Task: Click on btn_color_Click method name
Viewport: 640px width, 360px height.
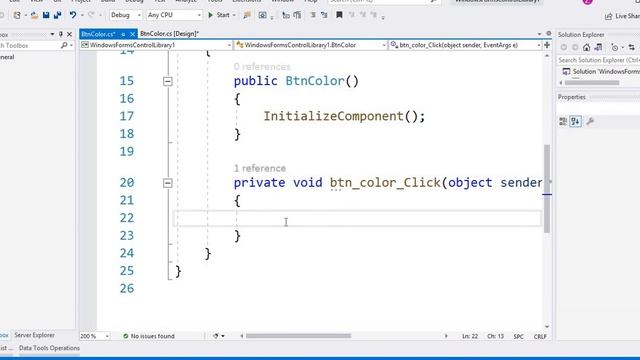Action: [385, 183]
